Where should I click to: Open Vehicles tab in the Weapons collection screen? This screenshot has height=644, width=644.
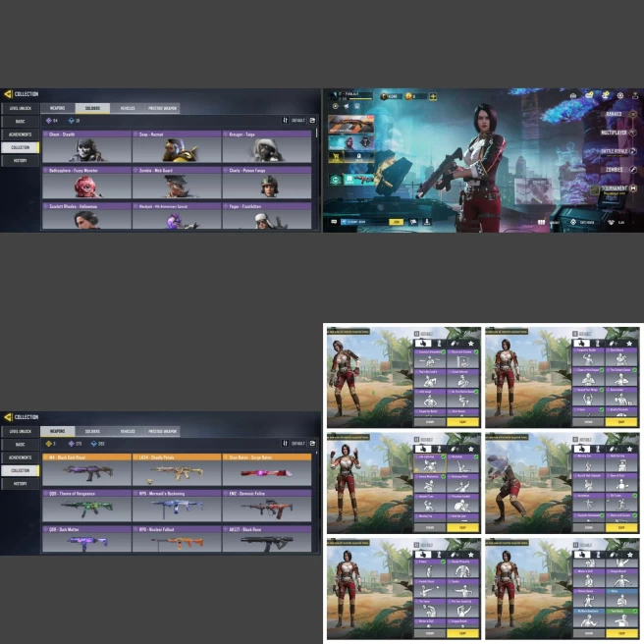point(128,431)
